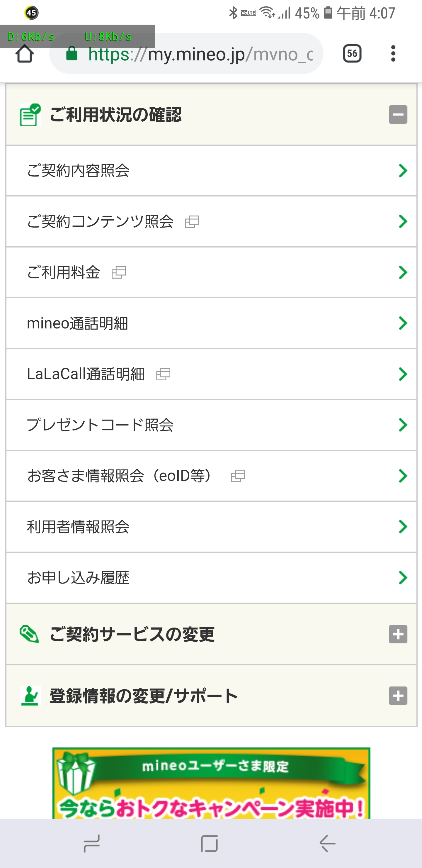Open the tab switcher showing 56 tabs
The image size is (422, 868).
coord(352,54)
